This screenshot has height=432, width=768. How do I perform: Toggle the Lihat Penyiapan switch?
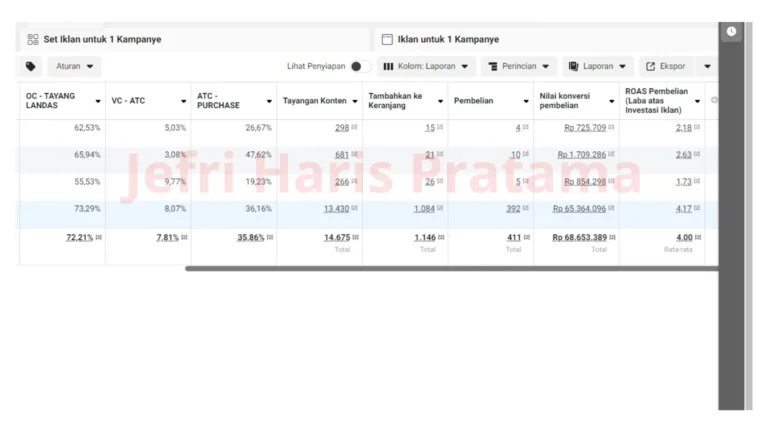point(360,67)
